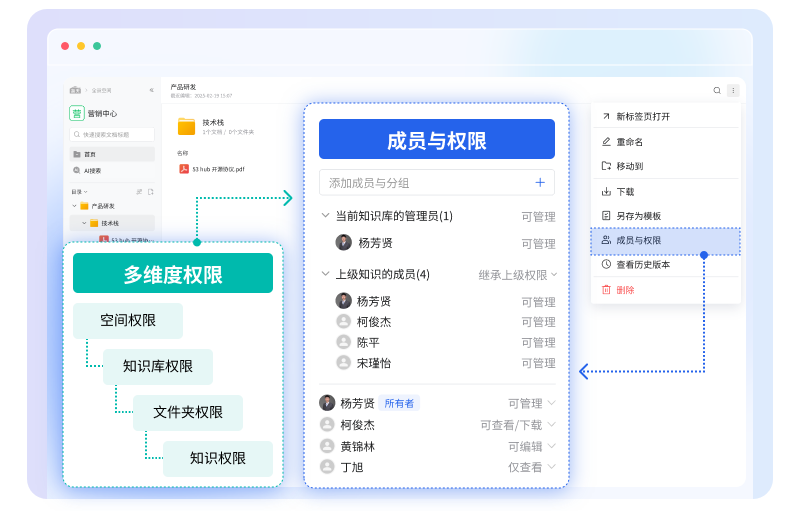Select 技术栈 folder label in directory tree
The width and height of the screenshot is (805, 520).
click(x=110, y=223)
